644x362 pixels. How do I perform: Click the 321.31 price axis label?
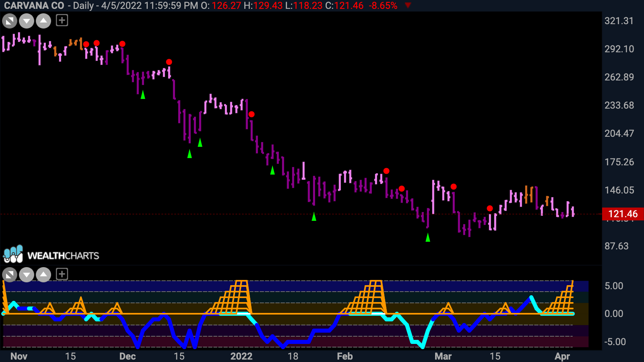[619, 21]
